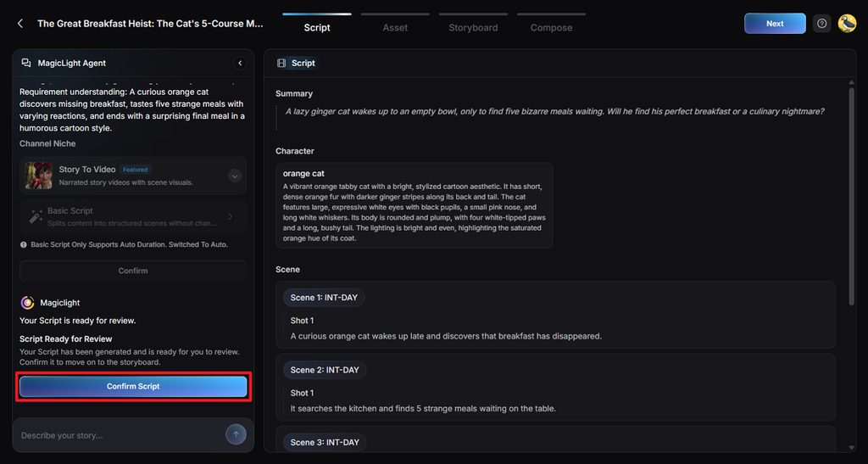Click the Basic Script magic wand icon
The image size is (868, 464).
(x=36, y=216)
